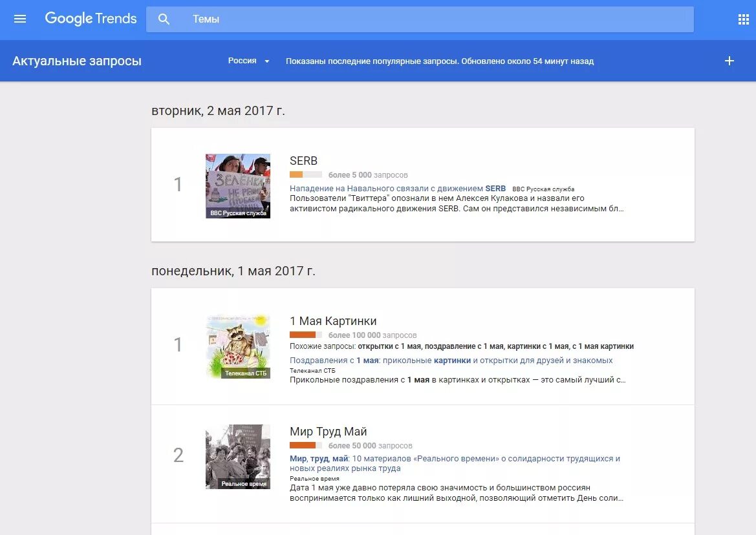Open the SERB trending query title

pyautogui.click(x=303, y=161)
